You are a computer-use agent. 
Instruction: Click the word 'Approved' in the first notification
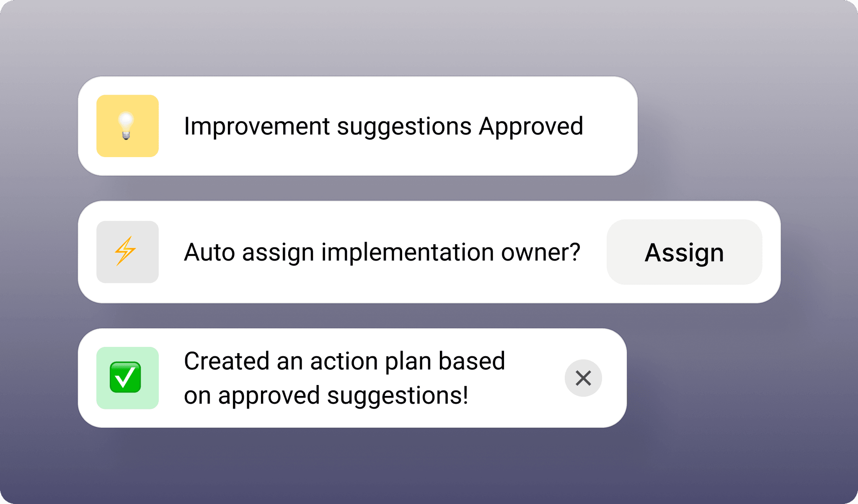531,126
